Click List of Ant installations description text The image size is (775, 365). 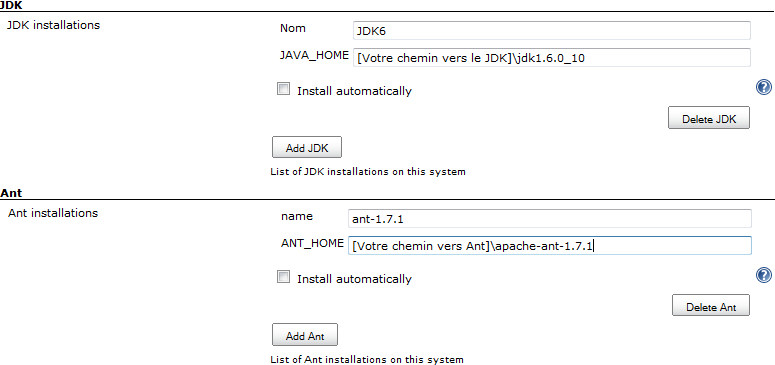click(367, 360)
